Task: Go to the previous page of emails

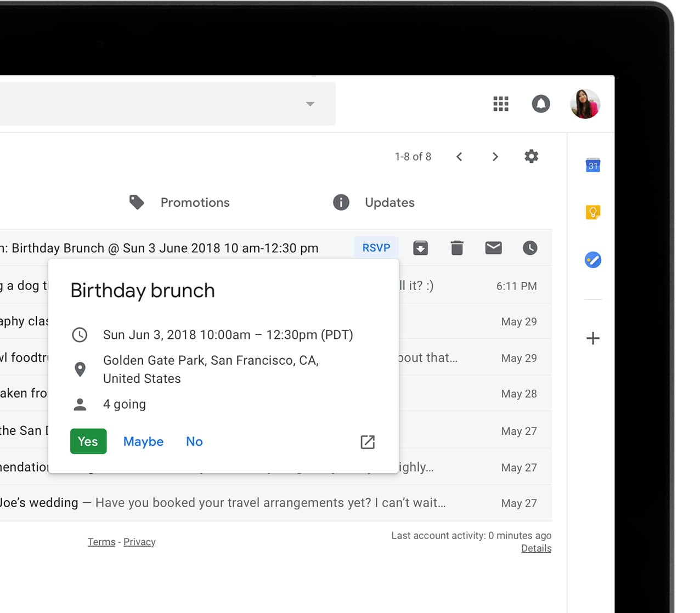Action: 459,157
